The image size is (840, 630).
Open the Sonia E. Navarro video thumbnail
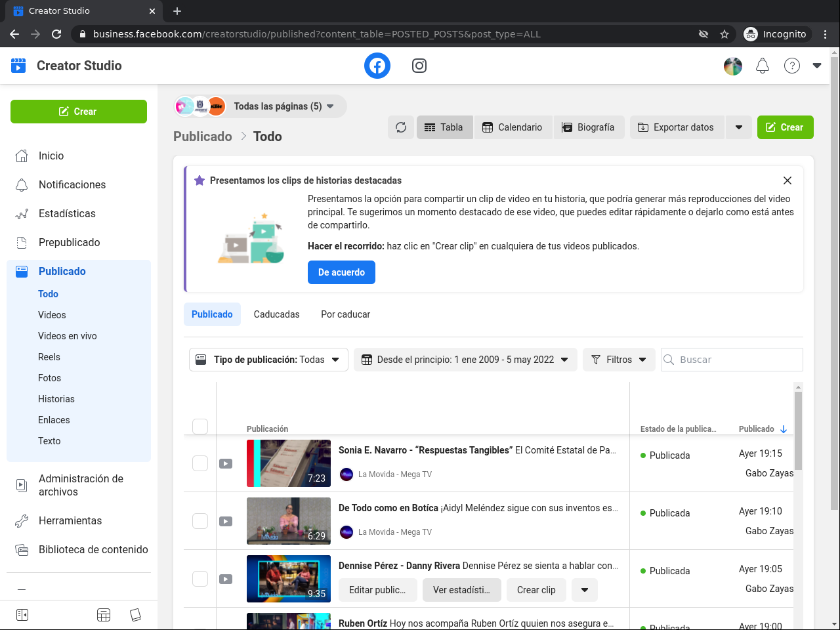[x=289, y=463]
